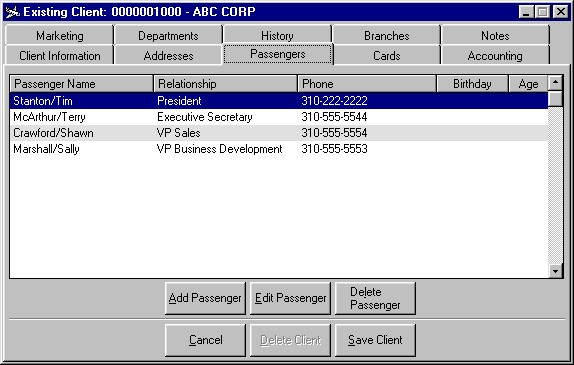Click the scrollbar up arrow
The width and height of the screenshot is (574, 365).
pos(555,83)
